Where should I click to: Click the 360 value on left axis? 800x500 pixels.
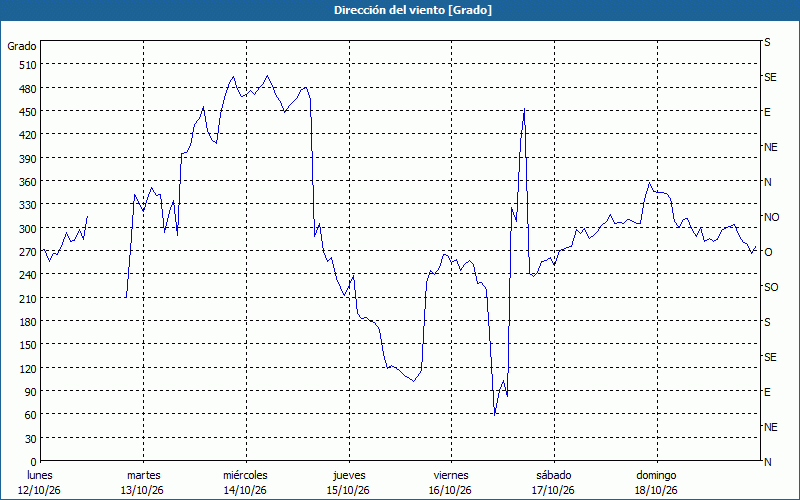pyautogui.click(x=28, y=182)
